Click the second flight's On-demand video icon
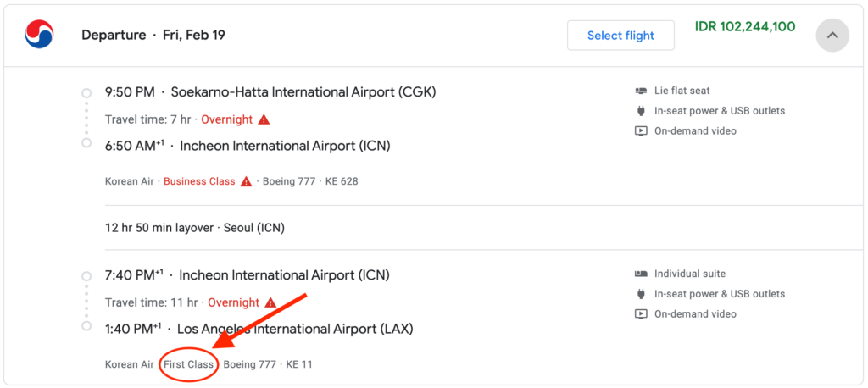 pos(641,313)
